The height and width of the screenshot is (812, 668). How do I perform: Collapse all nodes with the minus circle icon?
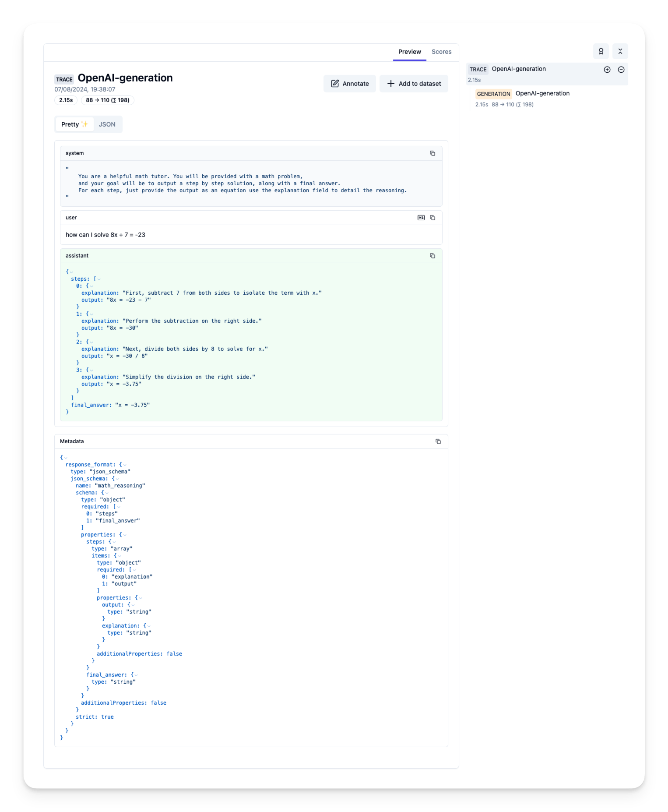621,70
